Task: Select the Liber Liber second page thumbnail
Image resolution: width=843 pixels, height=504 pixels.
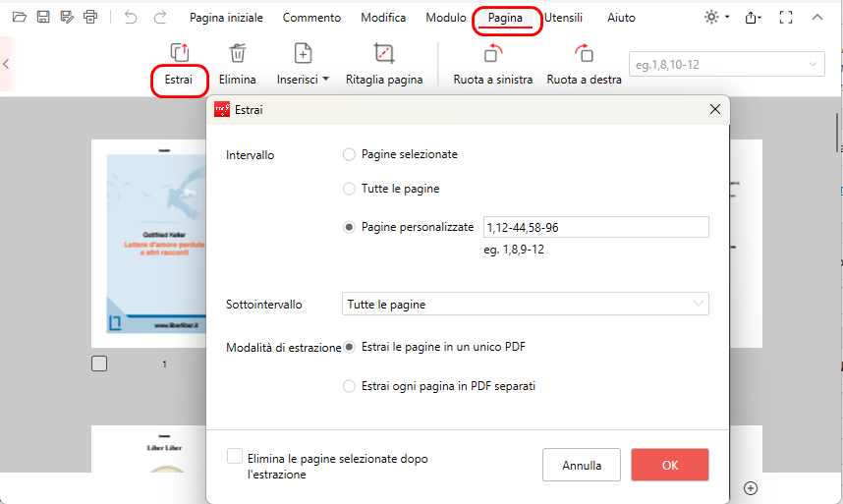Action: tap(149, 449)
